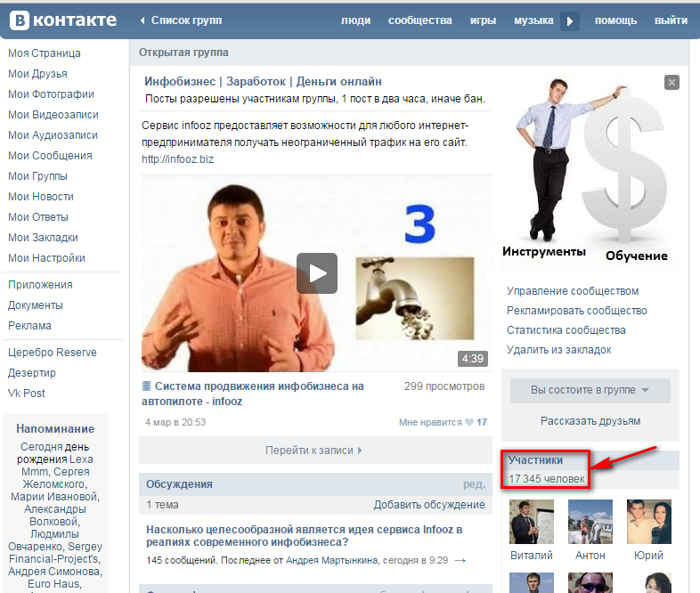Screen dimensions: 700x593
Task: Open помощь in top menu
Action: pos(615,20)
